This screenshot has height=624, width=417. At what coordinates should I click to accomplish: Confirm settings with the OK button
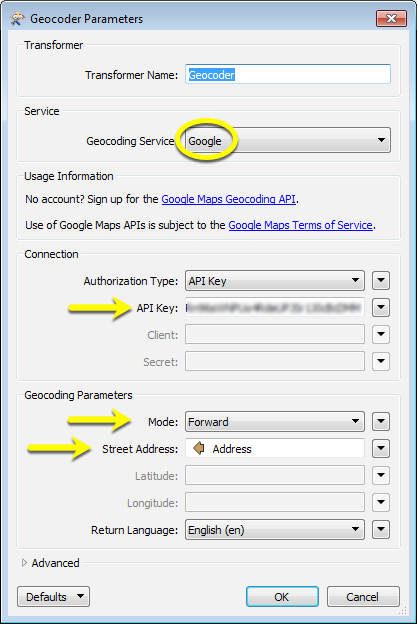[282, 597]
